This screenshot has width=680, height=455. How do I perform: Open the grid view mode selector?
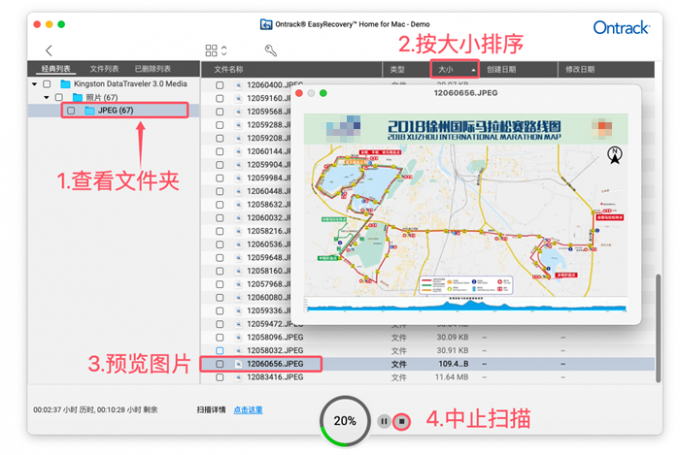click(216, 50)
